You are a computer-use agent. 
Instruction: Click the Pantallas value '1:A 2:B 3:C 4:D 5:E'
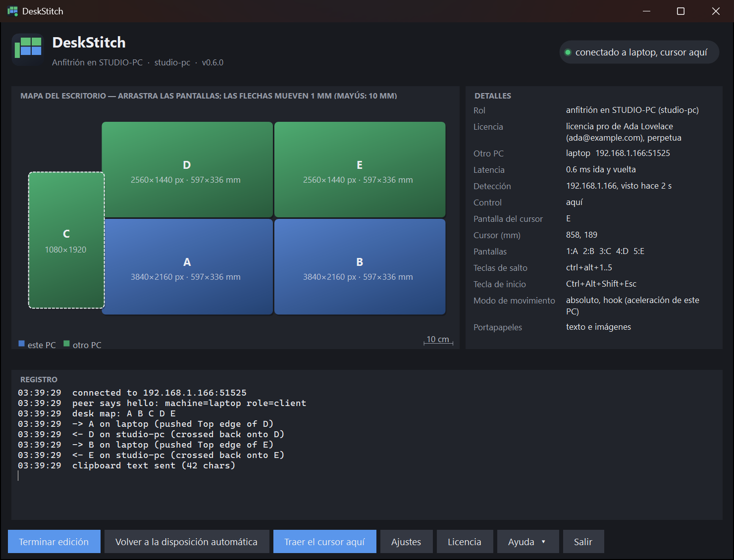pyautogui.click(x=605, y=251)
